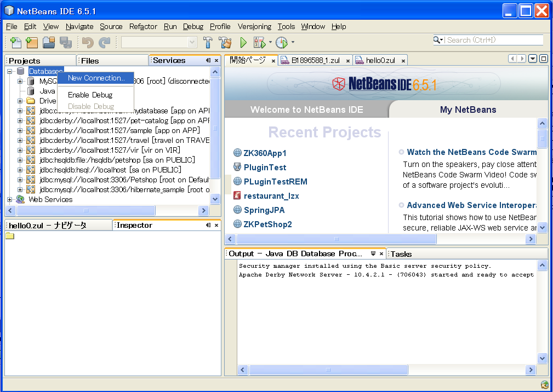Open the PLuginTestREM recent project link
Viewport: 553px width, 392px height.
(276, 181)
